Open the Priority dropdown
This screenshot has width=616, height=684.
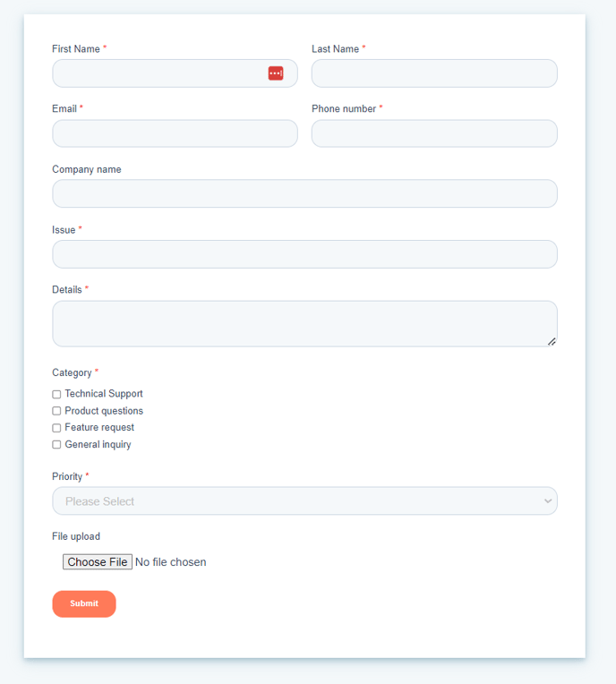click(304, 501)
